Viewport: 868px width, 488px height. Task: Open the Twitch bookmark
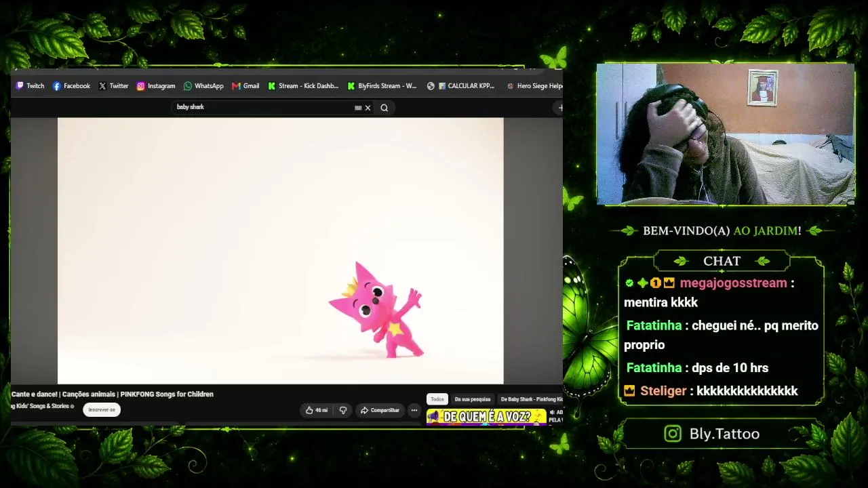30,86
